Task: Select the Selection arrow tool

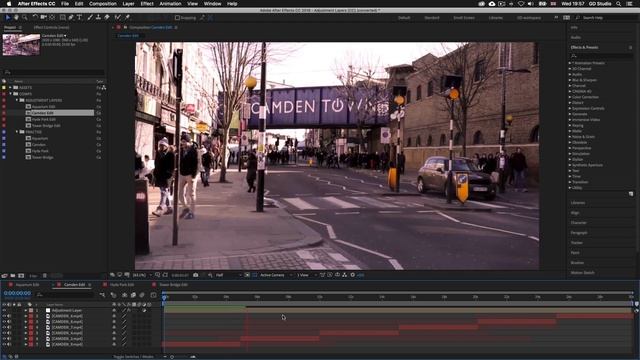Action: (x=7, y=18)
